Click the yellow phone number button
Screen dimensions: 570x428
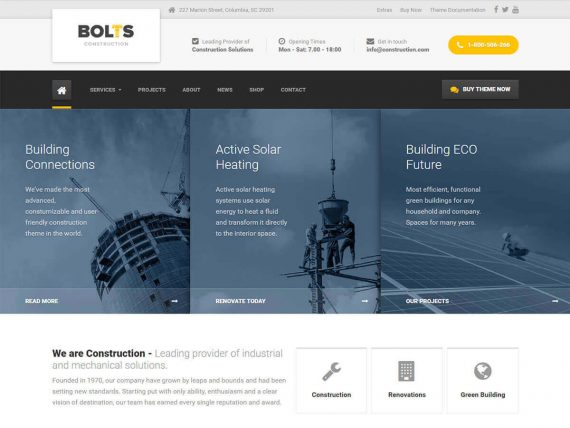pos(483,45)
